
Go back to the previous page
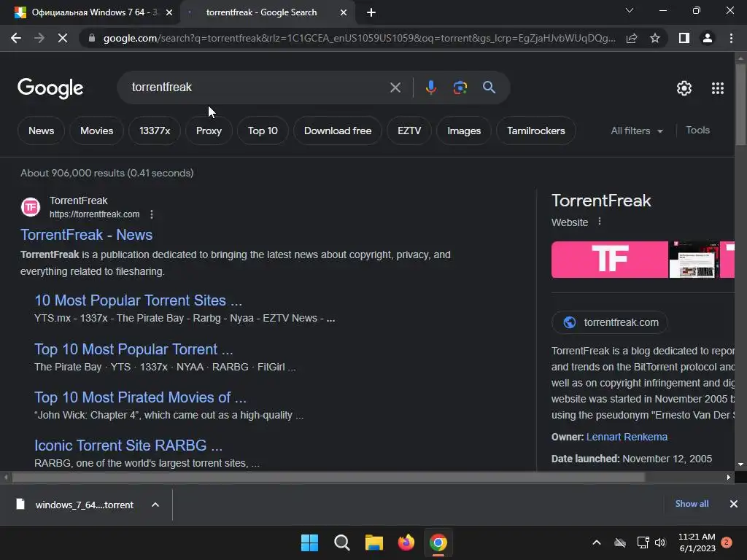point(16,38)
